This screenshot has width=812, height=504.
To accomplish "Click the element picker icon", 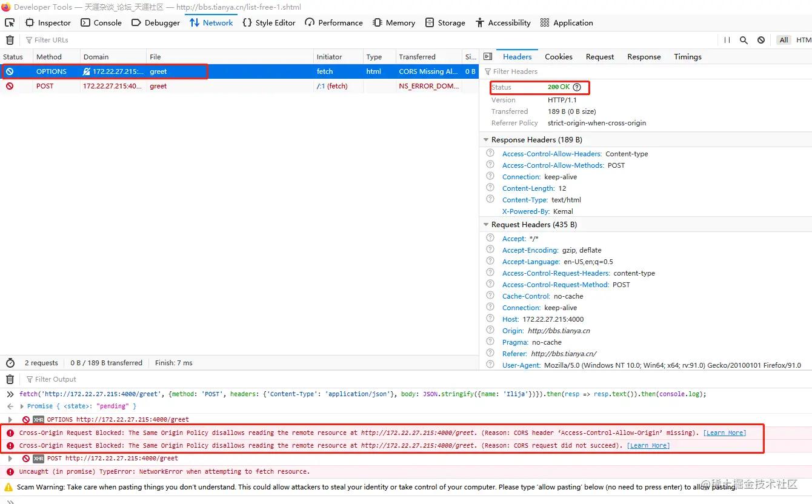I will click(10, 22).
